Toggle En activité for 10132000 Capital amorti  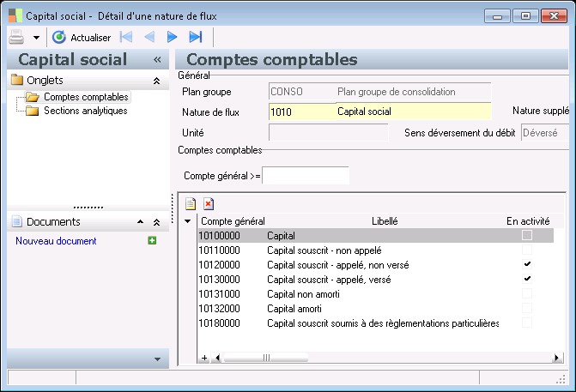pos(527,308)
